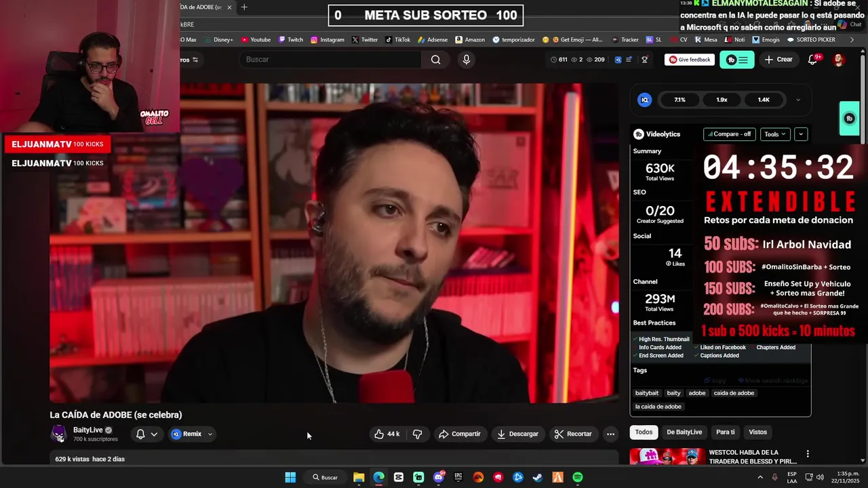This screenshot has height=488, width=868.
Task: Open TubeBuddy menu button in header
Action: coord(736,60)
